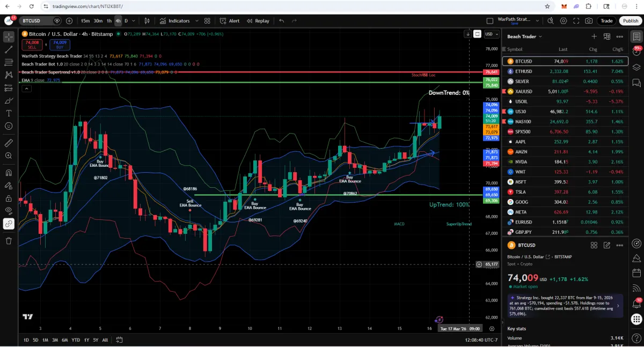Take a chart snapshot with camera icon
The image size is (644, 347).
point(589,21)
